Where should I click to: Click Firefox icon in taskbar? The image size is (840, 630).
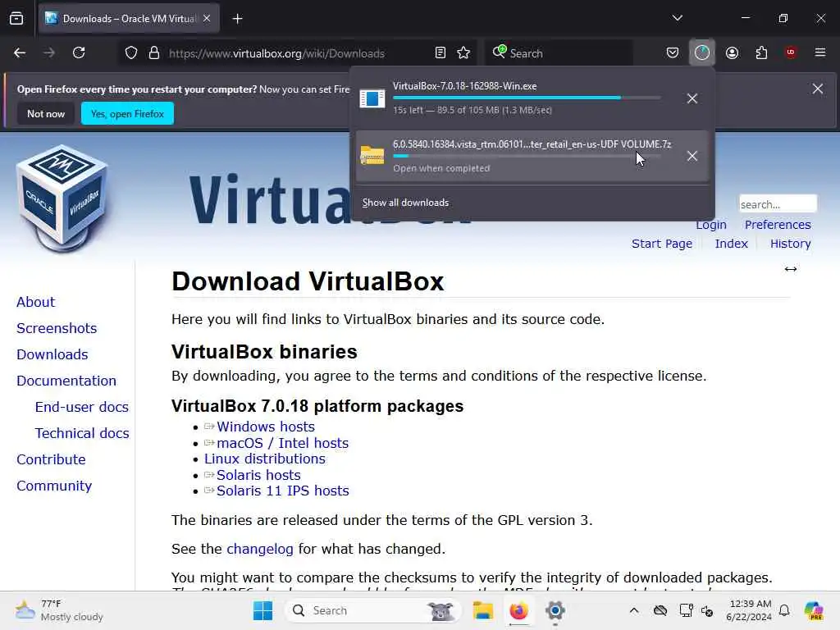pyautogui.click(x=518, y=610)
